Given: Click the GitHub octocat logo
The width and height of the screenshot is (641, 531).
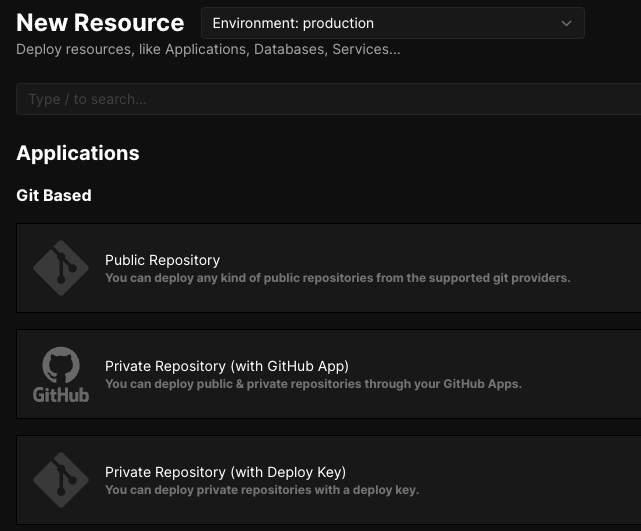Looking at the screenshot, I should [61, 364].
